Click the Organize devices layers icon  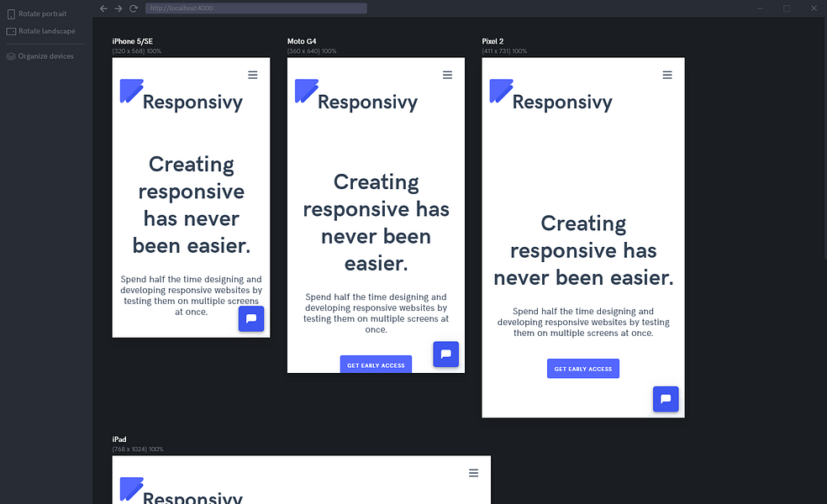click(x=11, y=56)
